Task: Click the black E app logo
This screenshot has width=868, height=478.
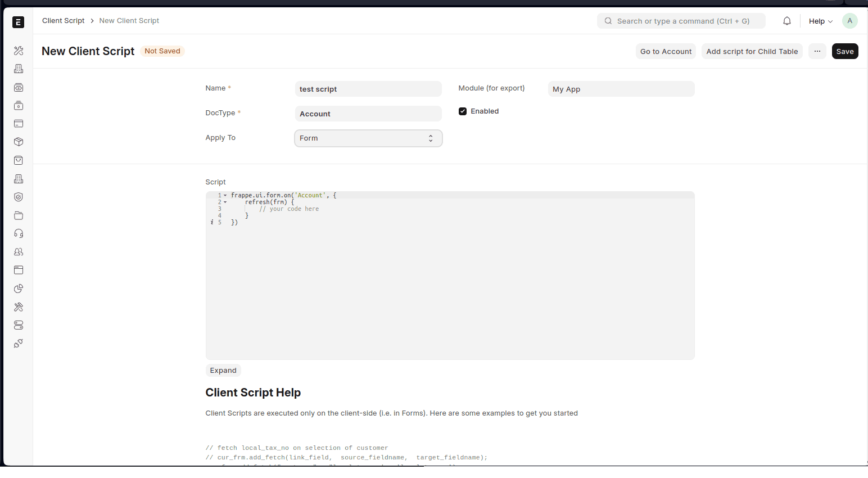Action: [18, 22]
